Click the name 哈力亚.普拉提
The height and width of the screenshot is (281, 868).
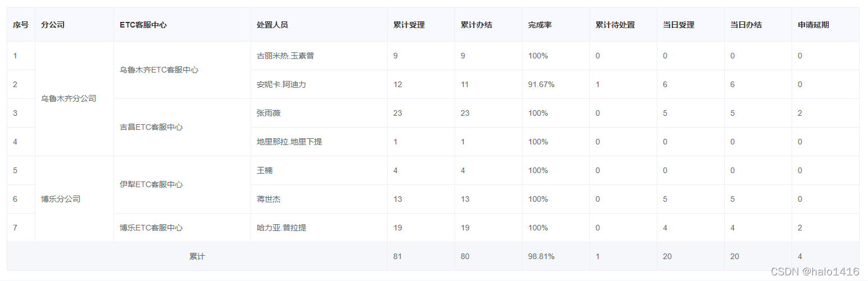[x=281, y=228]
